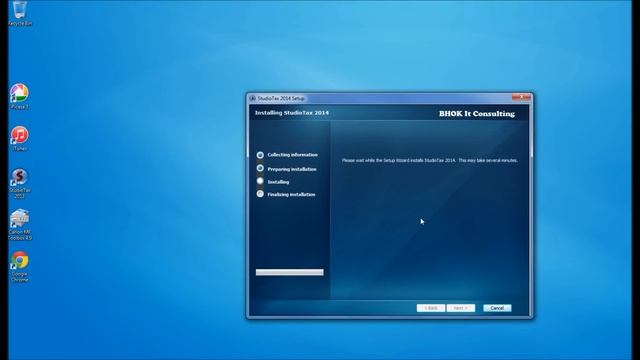Screen dimensions: 640x360
Task: Click the Preparing installation step indicator
Action: pos(260,168)
